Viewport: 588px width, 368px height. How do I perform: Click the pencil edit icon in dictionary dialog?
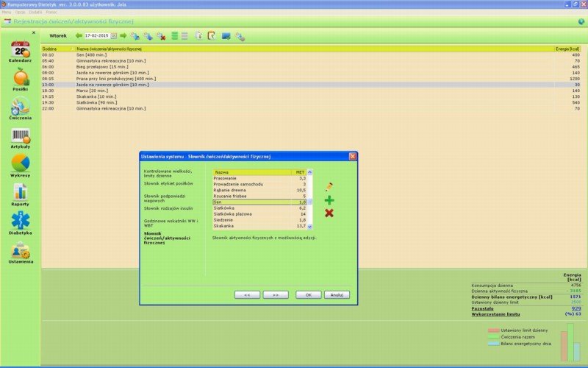(329, 187)
